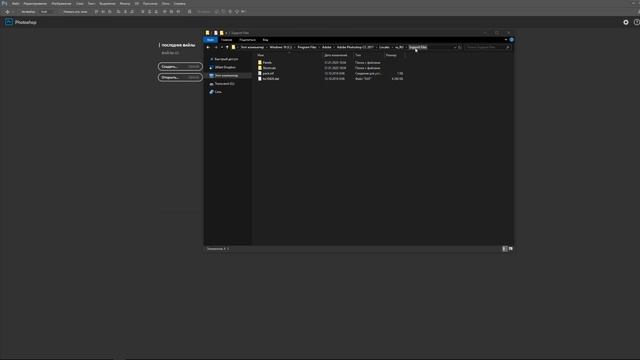The image size is (640, 360).
Task: Select the pack.inf file
Action: (x=269, y=73)
